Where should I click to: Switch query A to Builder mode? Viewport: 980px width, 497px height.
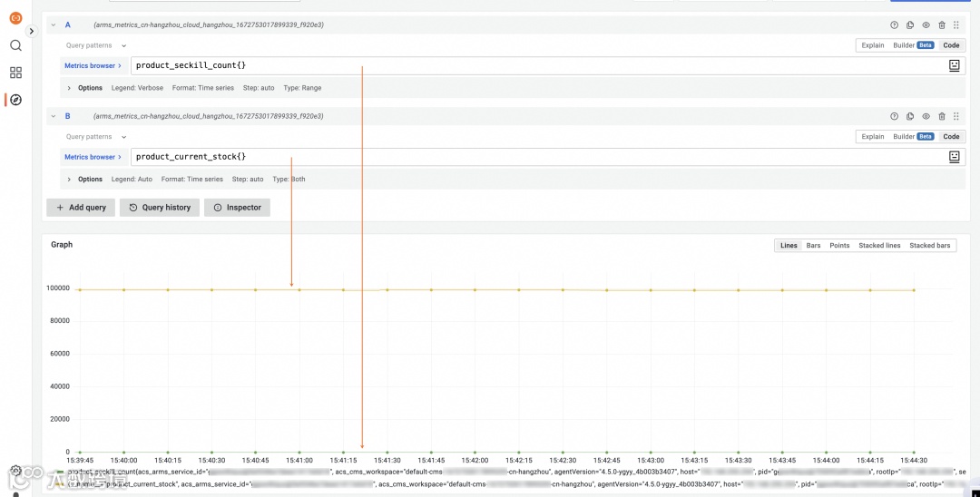click(x=913, y=45)
